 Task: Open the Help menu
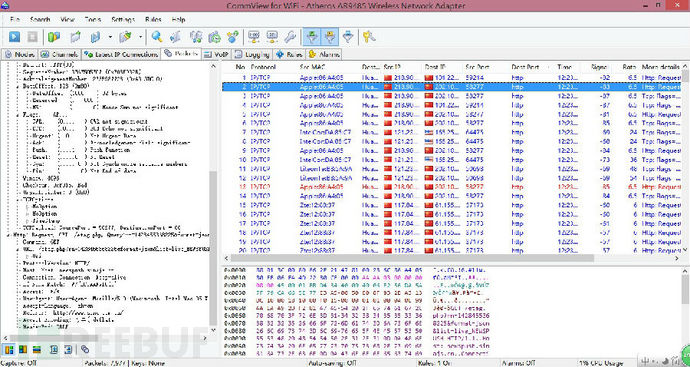(x=178, y=20)
